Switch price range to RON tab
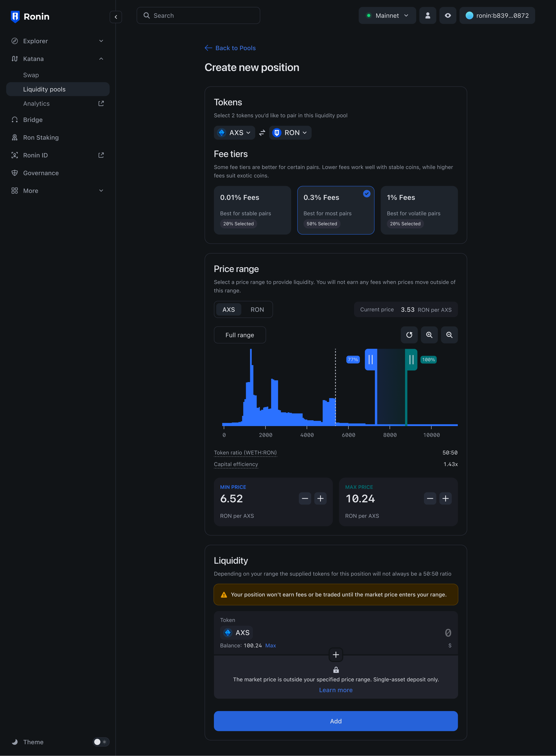The image size is (556, 756). [257, 309]
